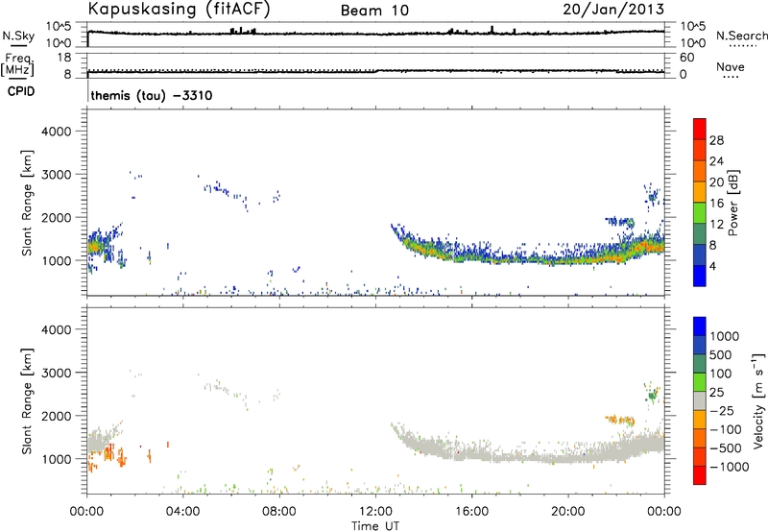Click the "Beam 10" label
This screenshot has width=768, height=532.
pyautogui.click(x=374, y=11)
